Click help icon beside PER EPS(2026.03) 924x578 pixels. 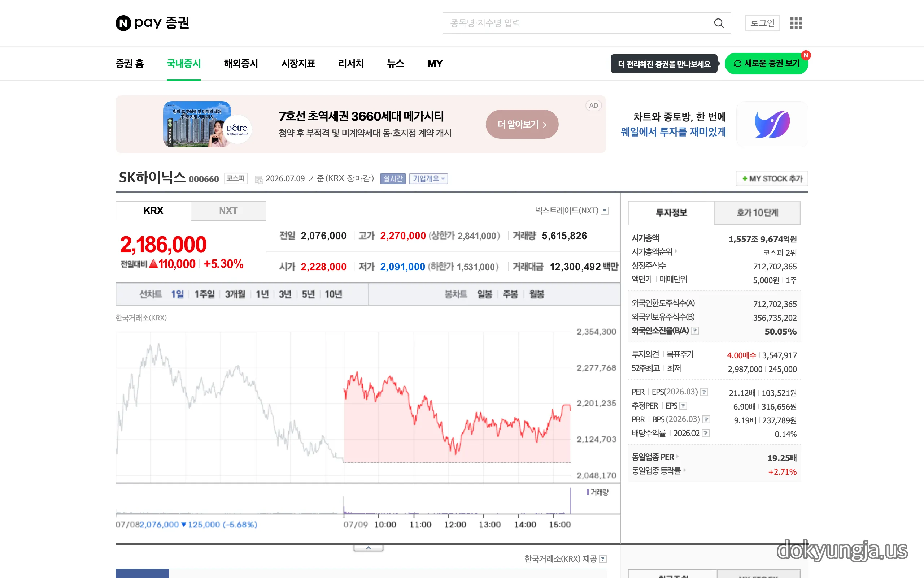705,392
